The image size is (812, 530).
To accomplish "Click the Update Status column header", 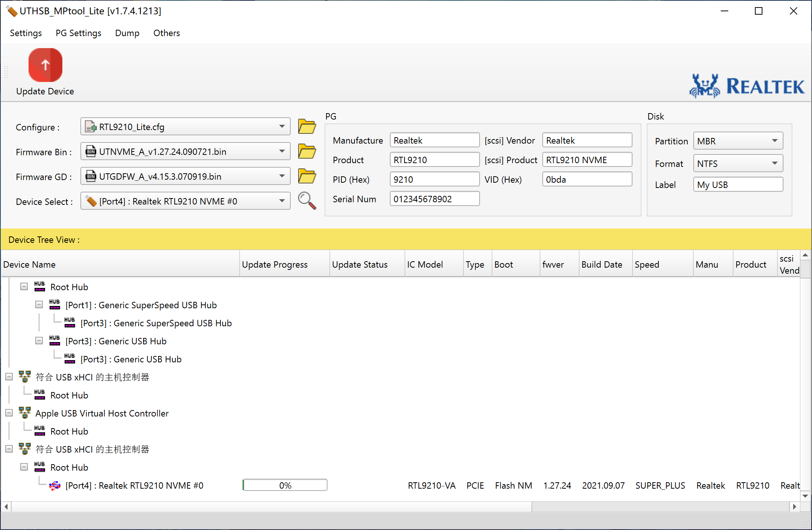I will pos(367,264).
